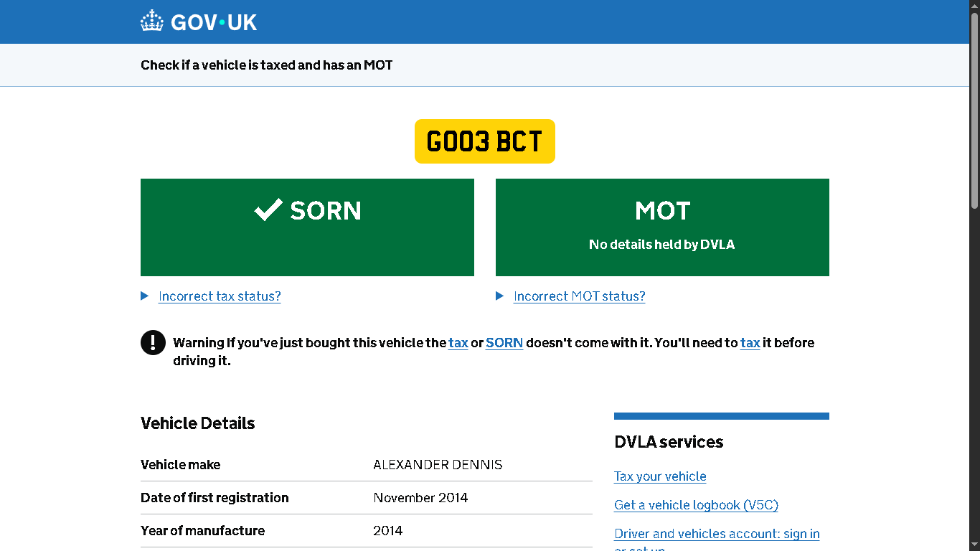
Task: Open Get a vehicle logbook (V5C) link
Action: click(696, 505)
